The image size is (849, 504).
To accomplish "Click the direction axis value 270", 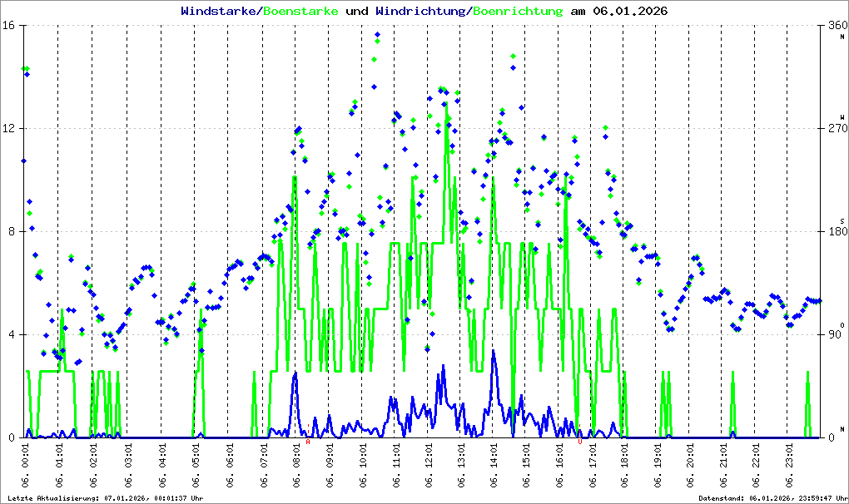I will pos(837,129).
